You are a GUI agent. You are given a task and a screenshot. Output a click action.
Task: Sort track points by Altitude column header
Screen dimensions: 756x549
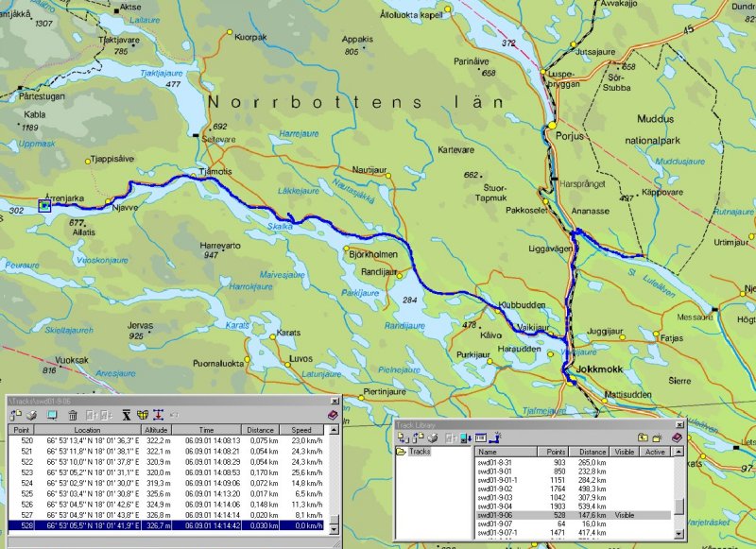(x=156, y=429)
